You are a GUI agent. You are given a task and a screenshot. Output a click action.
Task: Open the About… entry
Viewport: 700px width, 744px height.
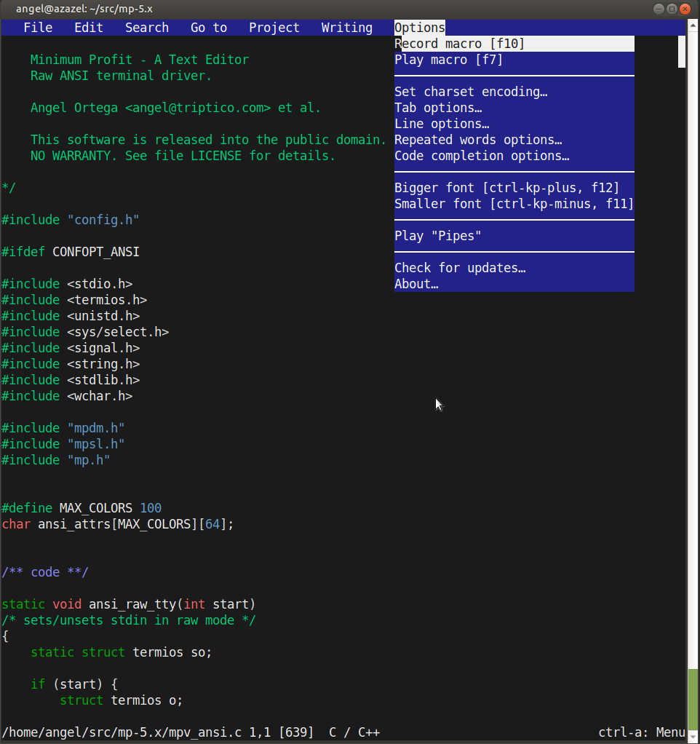(x=514, y=284)
